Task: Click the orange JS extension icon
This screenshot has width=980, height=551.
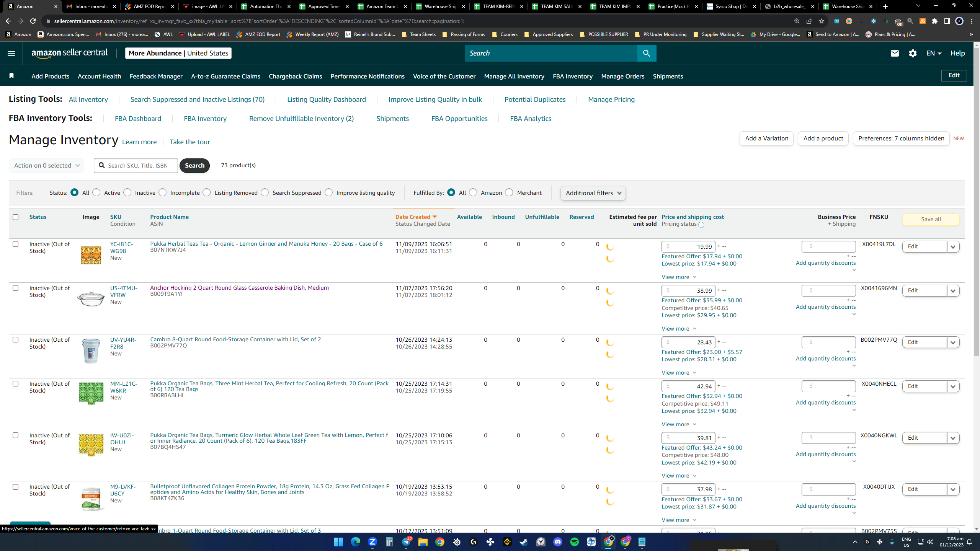Action: [923, 21]
